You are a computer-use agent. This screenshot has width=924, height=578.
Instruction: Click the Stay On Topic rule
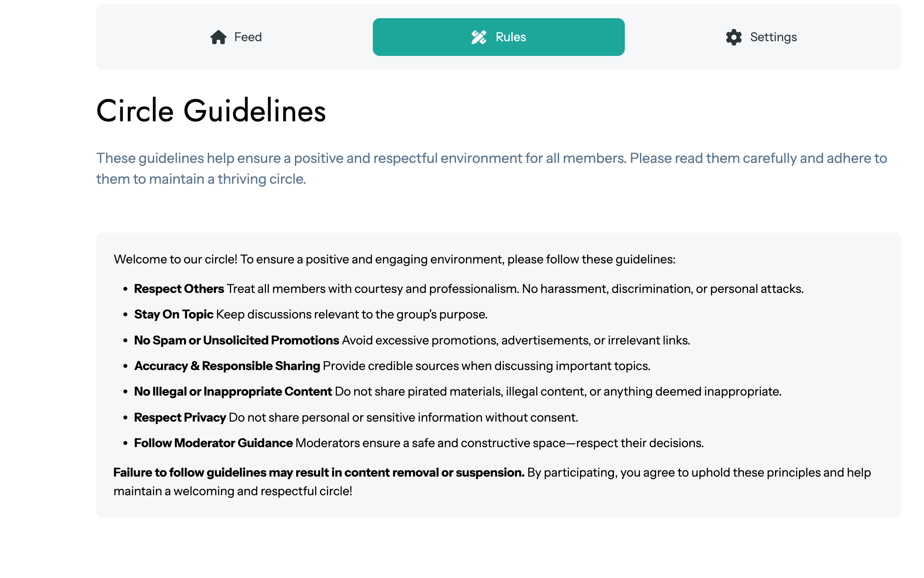click(x=311, y=314)
